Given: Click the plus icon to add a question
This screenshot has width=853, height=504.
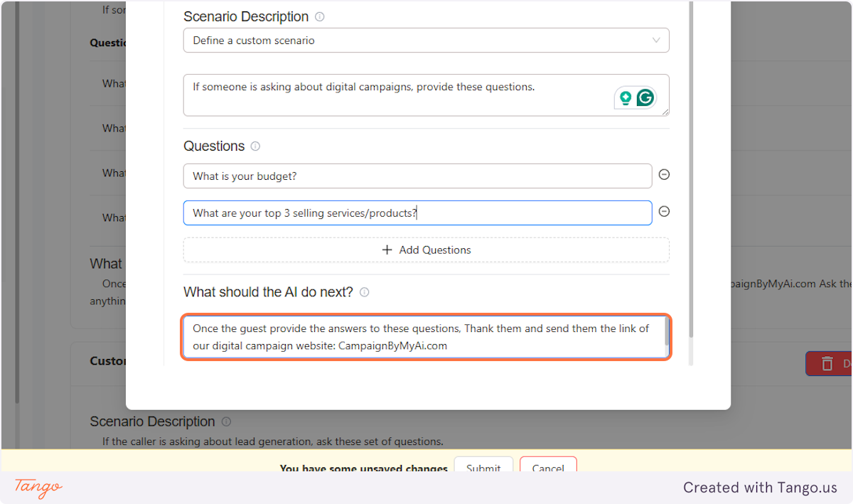Looking at the screenshot, I should pos(387,250).
